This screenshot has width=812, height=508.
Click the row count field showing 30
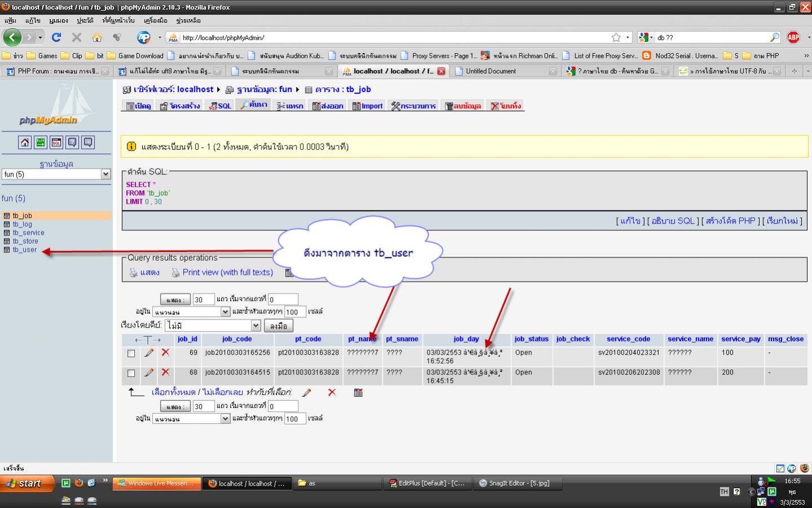coord(203,300)
